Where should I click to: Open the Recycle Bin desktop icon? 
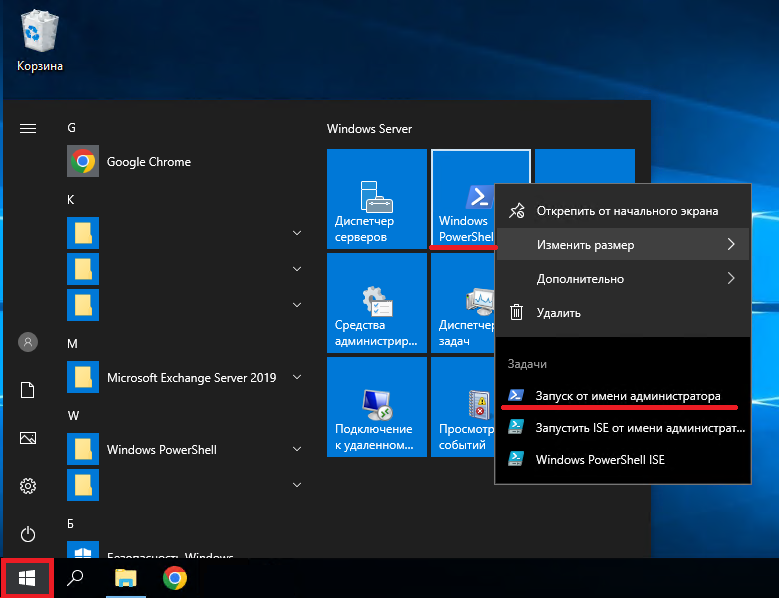pyautogui.click(x=40, y=42)
